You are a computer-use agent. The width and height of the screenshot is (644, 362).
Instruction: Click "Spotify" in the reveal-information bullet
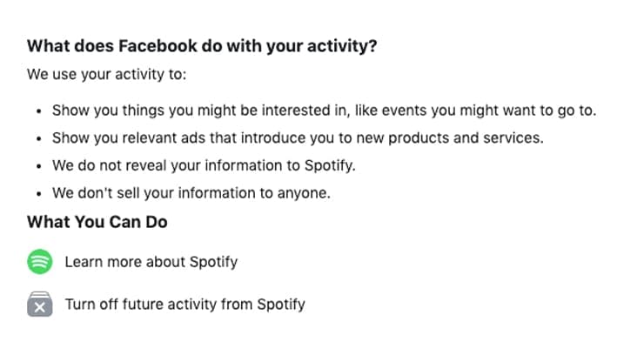(x=332, y=164)
